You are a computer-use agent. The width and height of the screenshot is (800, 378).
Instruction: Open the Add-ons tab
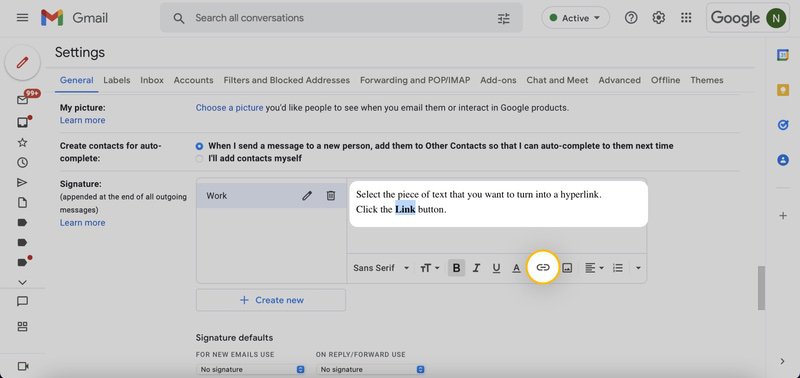coord(498,80)
